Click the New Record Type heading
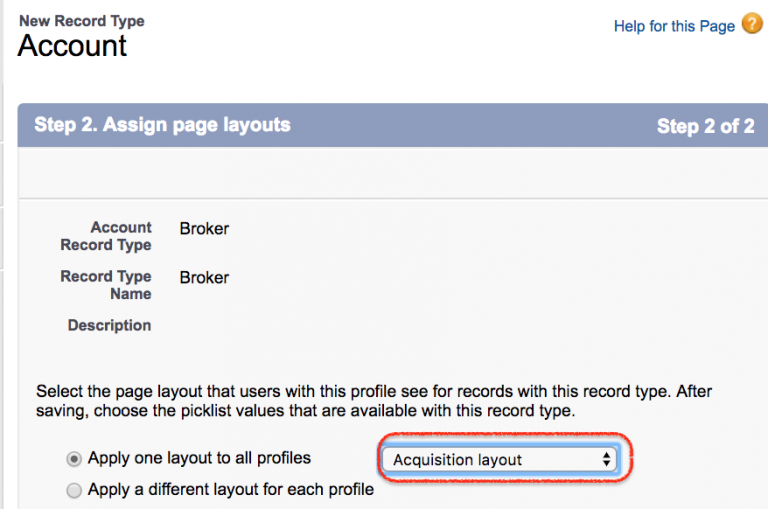 (81, 20)
